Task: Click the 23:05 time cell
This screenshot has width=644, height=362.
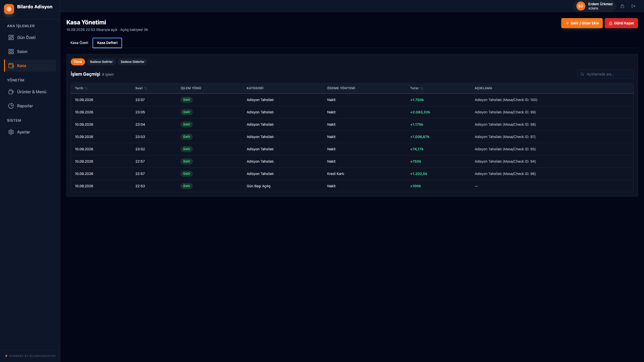Action: coord(140,112)
